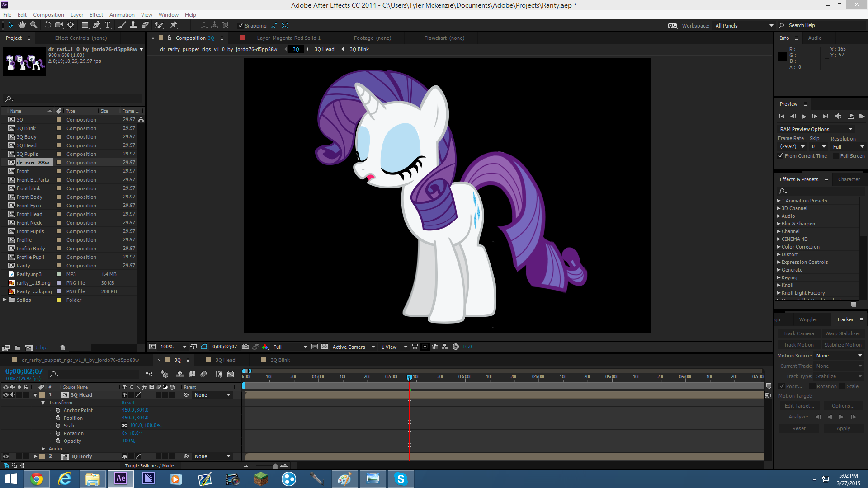
Task: Enable Draft 3D in timeline
Action: (x=165, y=374)
